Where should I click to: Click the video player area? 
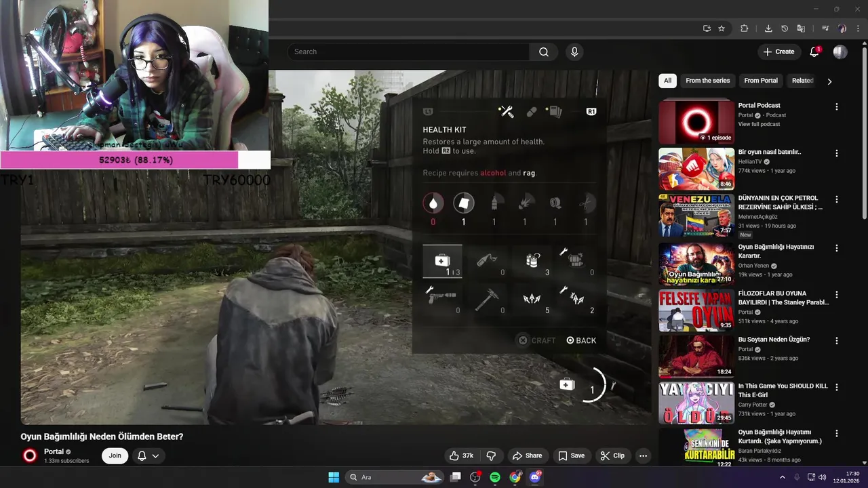click(336, 247)
